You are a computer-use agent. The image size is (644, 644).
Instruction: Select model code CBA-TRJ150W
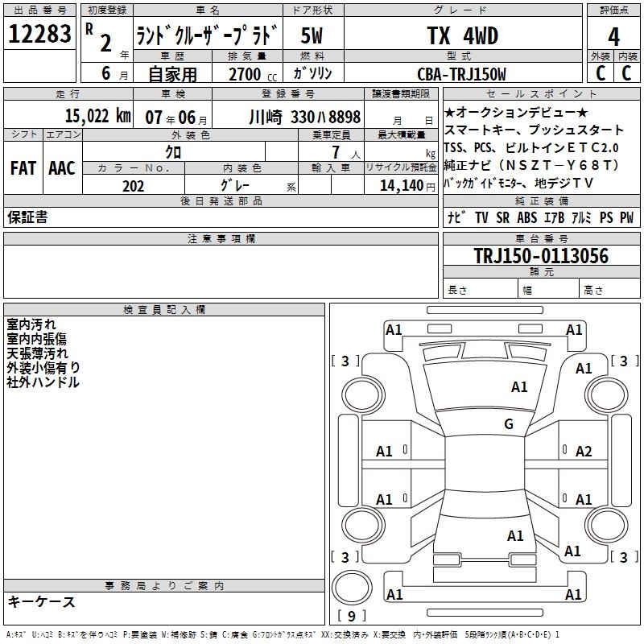click(461, 74)
